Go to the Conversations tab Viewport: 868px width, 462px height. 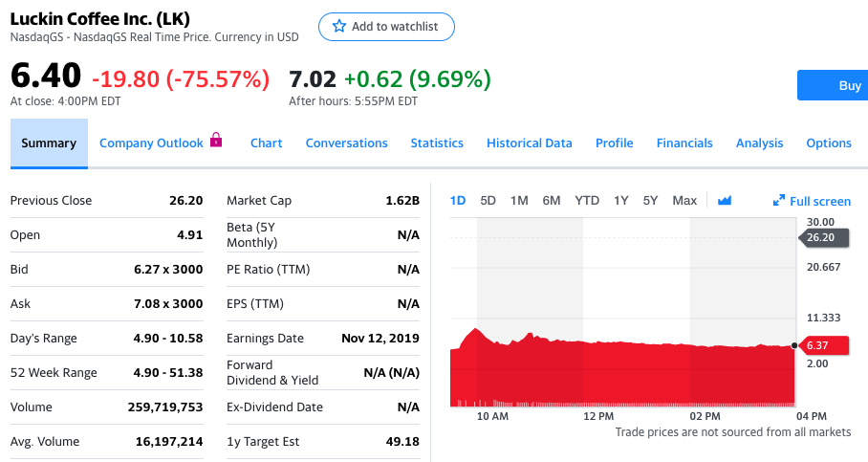point(347,143)
